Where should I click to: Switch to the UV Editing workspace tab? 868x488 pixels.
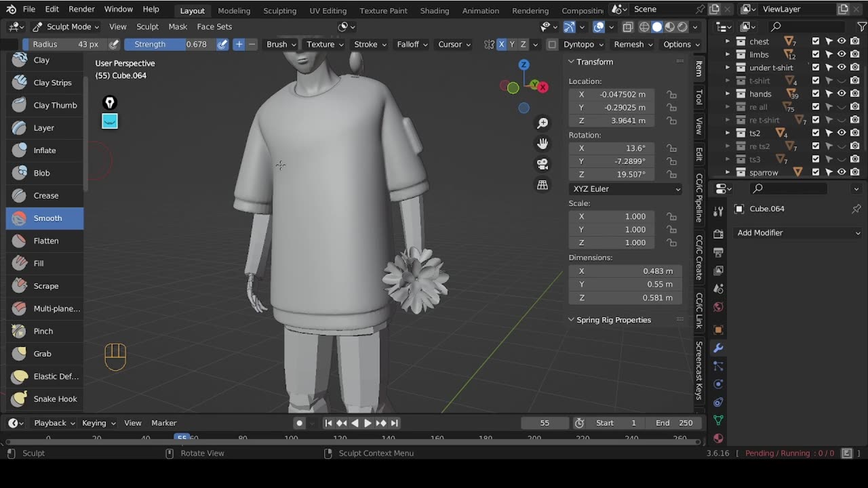[328, 10]
